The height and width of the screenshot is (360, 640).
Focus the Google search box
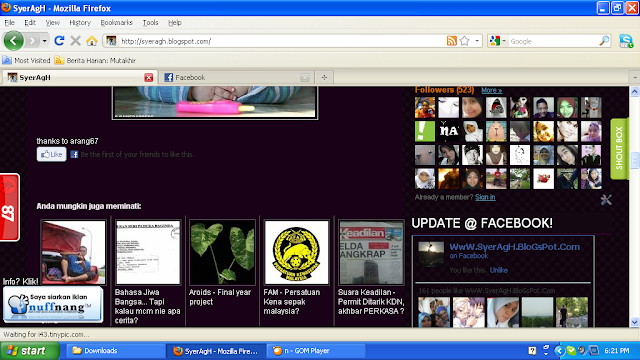tap(553, 41)
